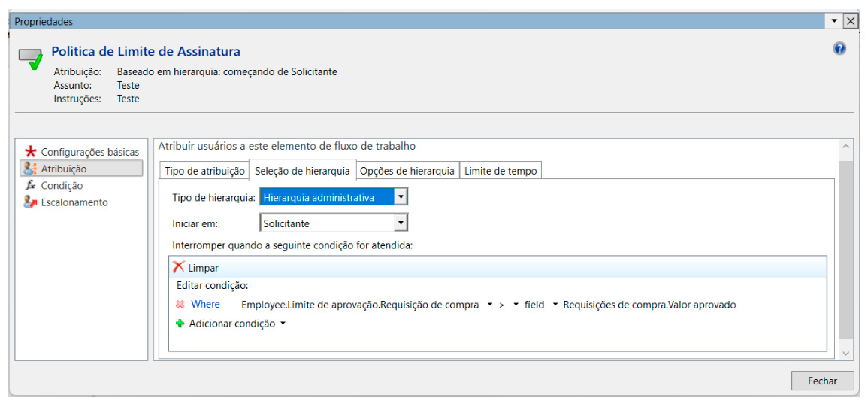The height and width of the screenshot is (404, 868).
Task: Open the Opções de hierarquia tab
Action: point(407,171)
